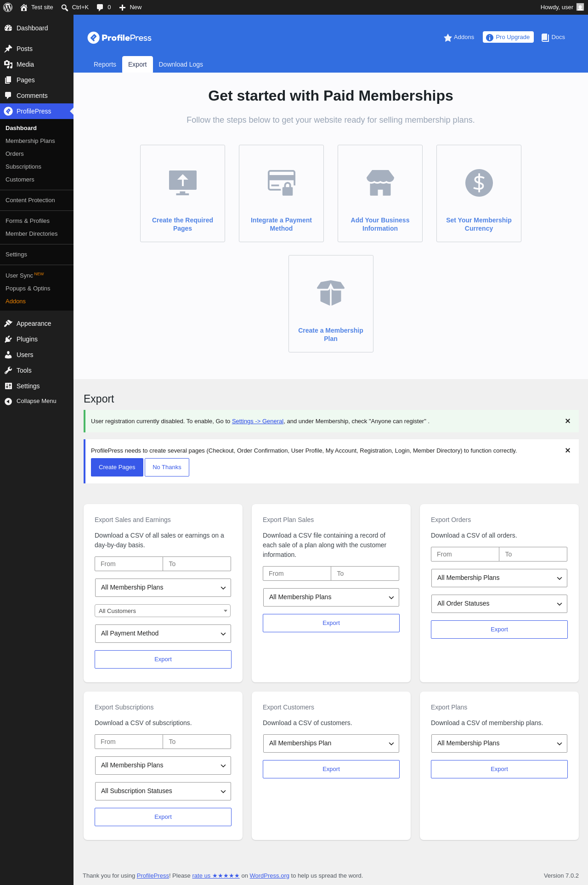This screenshot has height=885, width=588.
Task: Switch to the Reports tab
Action: pos(105,64)
